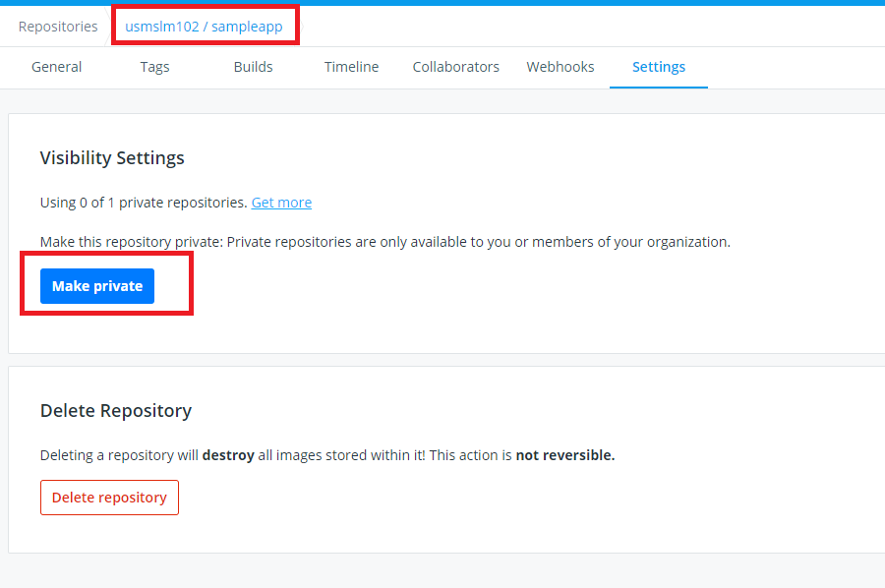Click the bold 'not reversible.' warning text

[565, 455]
